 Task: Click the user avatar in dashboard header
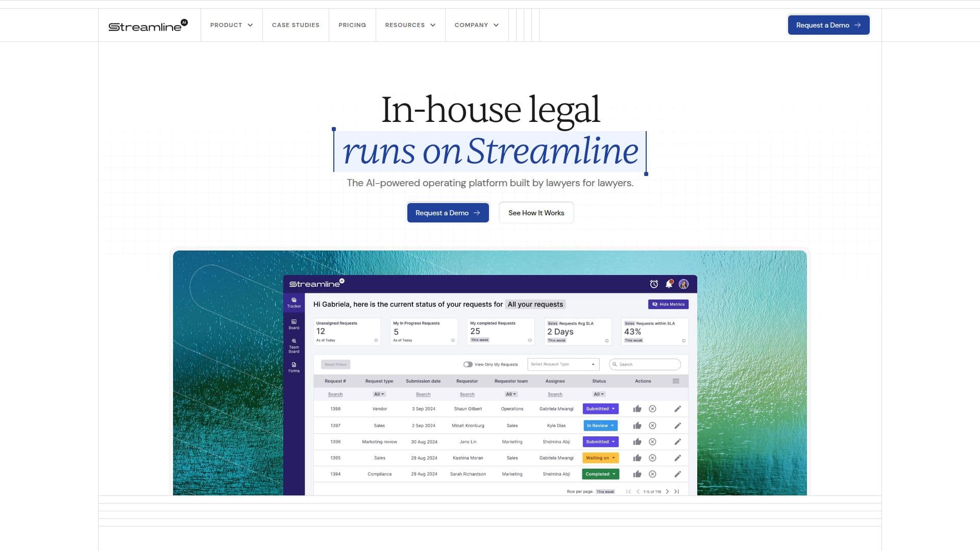[x=684, y=284]
